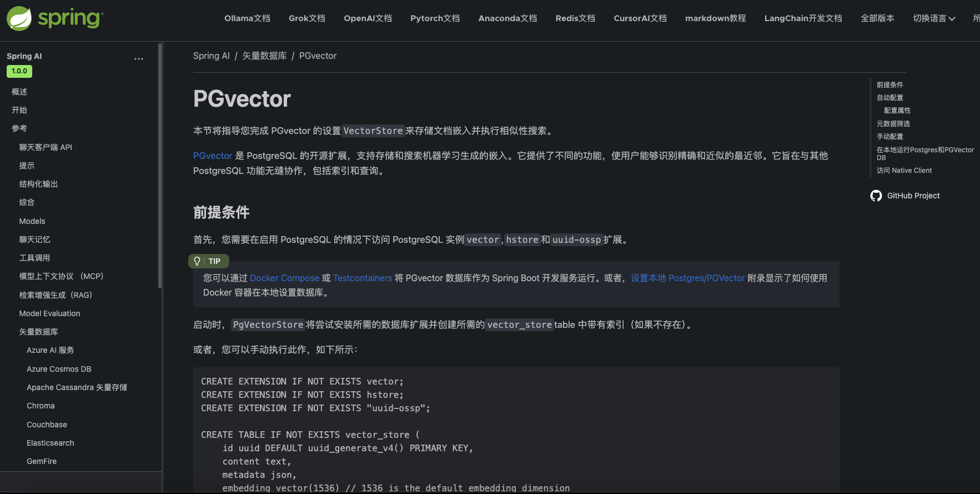
Task: Open markdown教程 in the top navigation
Action: click(x=716, y=18)
